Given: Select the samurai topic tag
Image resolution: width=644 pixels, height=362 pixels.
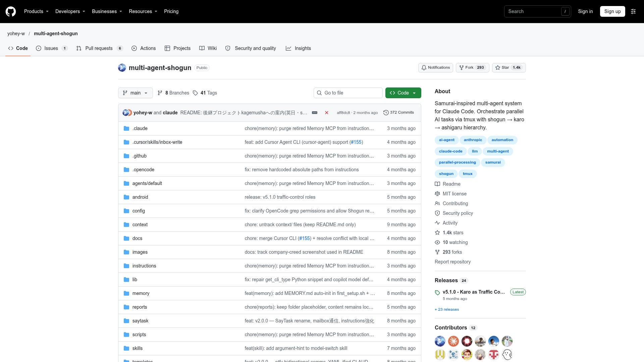Looking at the screenshot, I should point(493,162).
